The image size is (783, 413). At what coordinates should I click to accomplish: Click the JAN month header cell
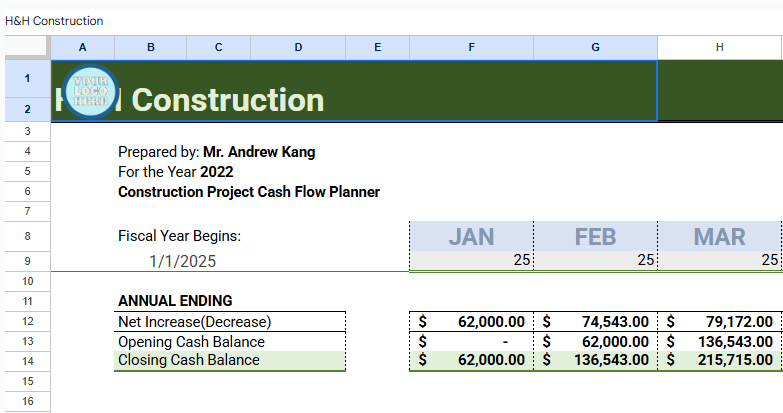point(471,237)
